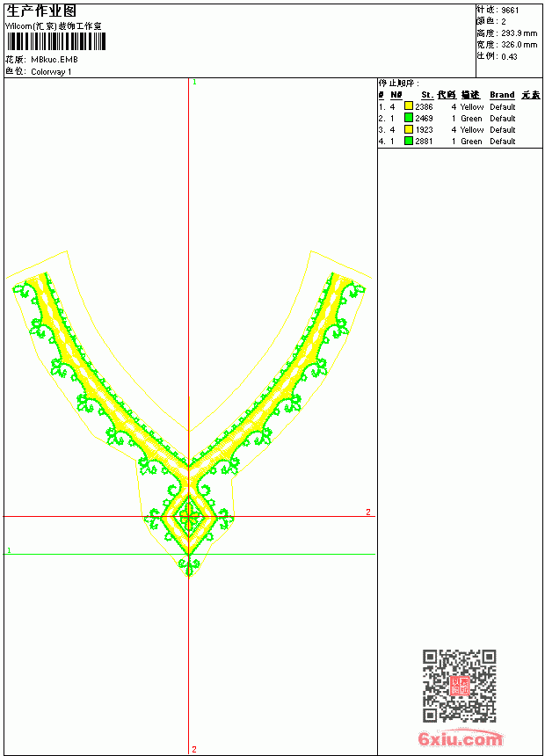Click the MBkuc.EMB file name text
The width and height of the screenshot is (545, 756).
(x=54, y=60)
